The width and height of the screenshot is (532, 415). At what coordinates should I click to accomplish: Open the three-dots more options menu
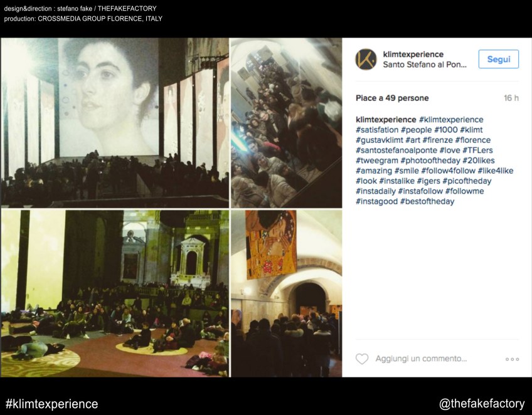pos(512,359)
